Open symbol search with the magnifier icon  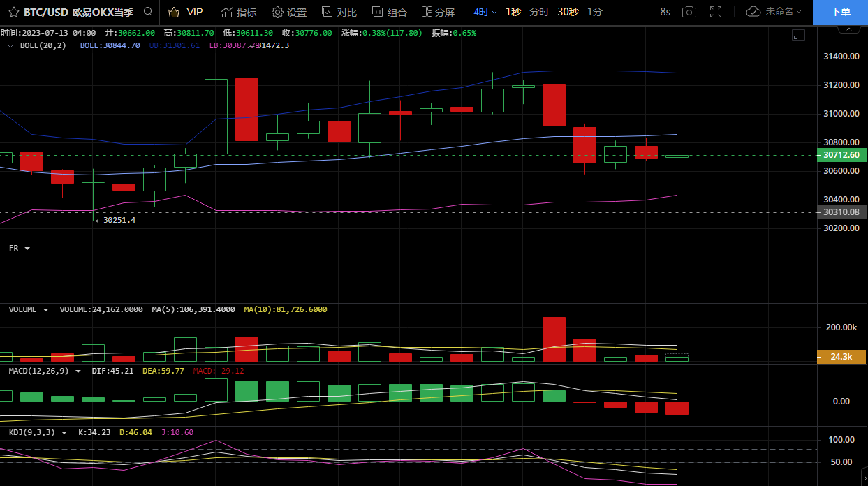click(147, 12)
